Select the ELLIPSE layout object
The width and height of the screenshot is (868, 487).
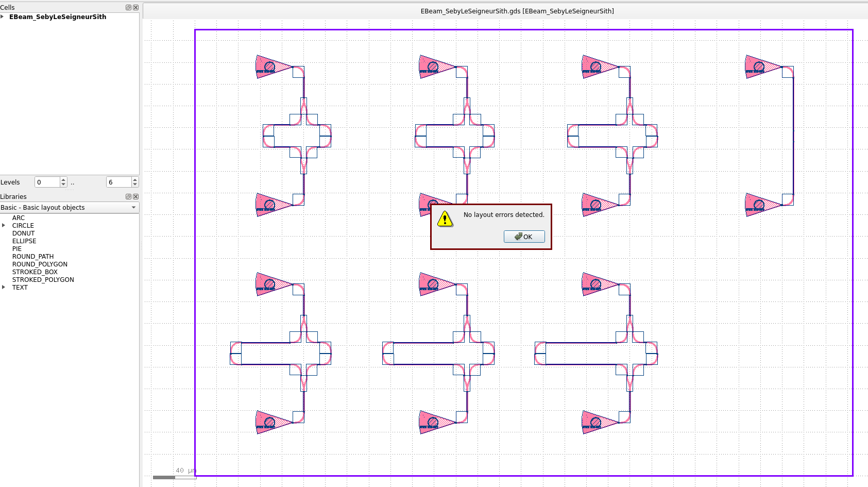[24, 241]
